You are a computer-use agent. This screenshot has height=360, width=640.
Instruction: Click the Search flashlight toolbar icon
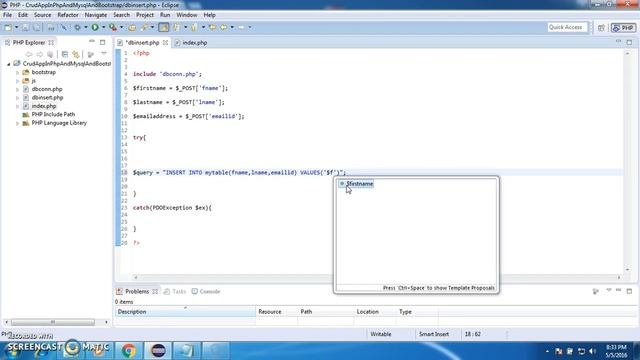click(144, 27)
